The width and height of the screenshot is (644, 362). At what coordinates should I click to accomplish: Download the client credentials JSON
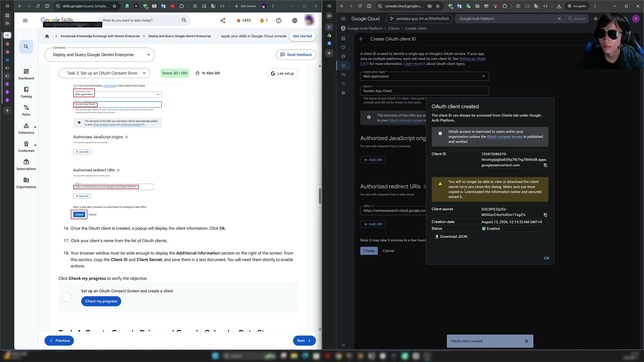coord(451,237)
